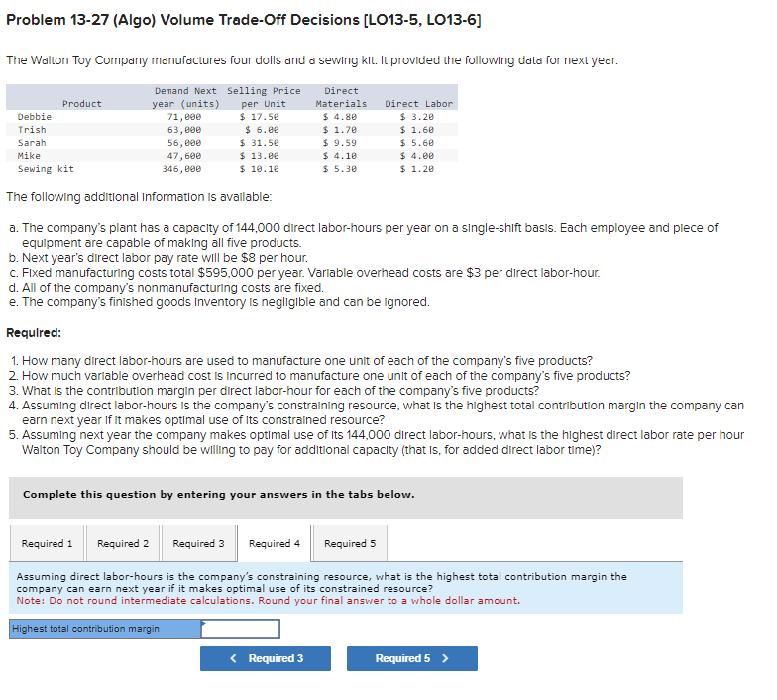Click the 47,600 demand value for Mike
Screen dimensions: 777x700
pos(184,156)
